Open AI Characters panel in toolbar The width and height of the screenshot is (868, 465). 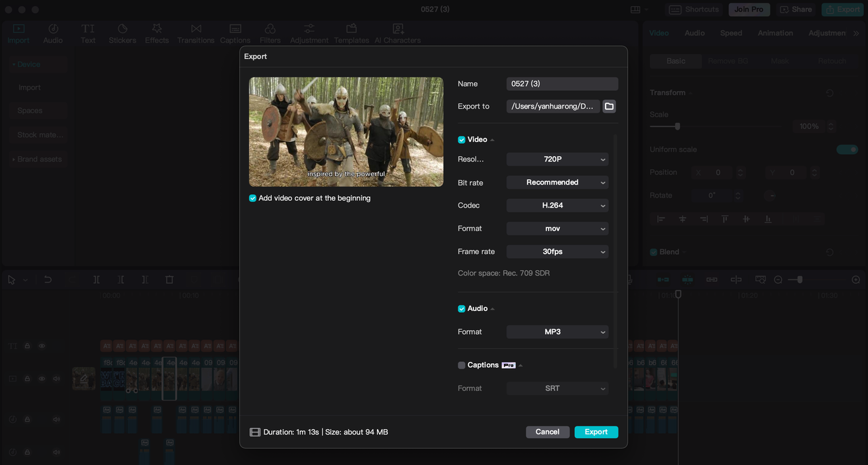(x=397, y=33)
